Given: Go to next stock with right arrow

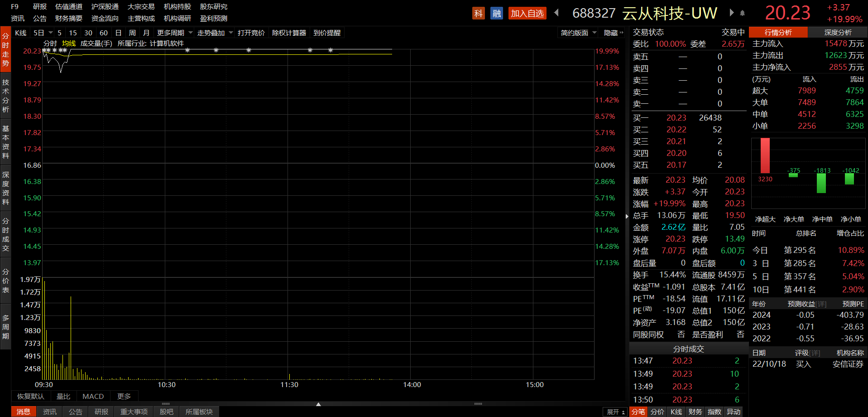Looking at the screenshot, I should (x=731, y=13).
